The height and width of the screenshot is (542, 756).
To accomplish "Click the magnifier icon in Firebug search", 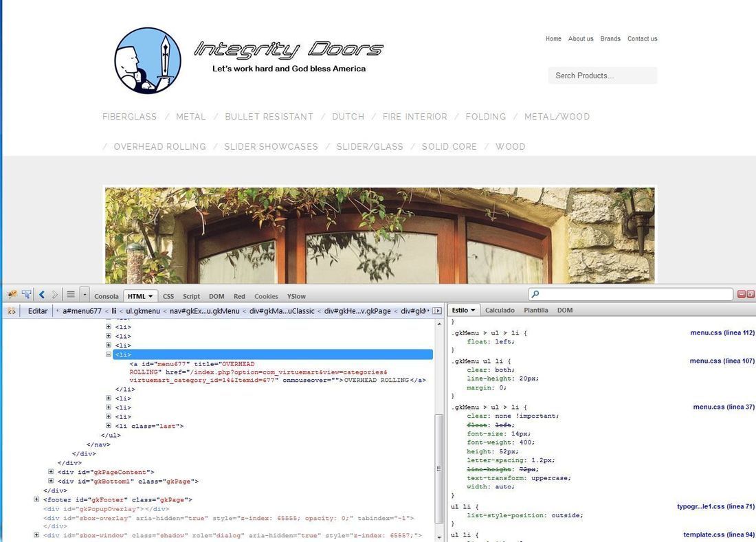I will click(535, 295).
